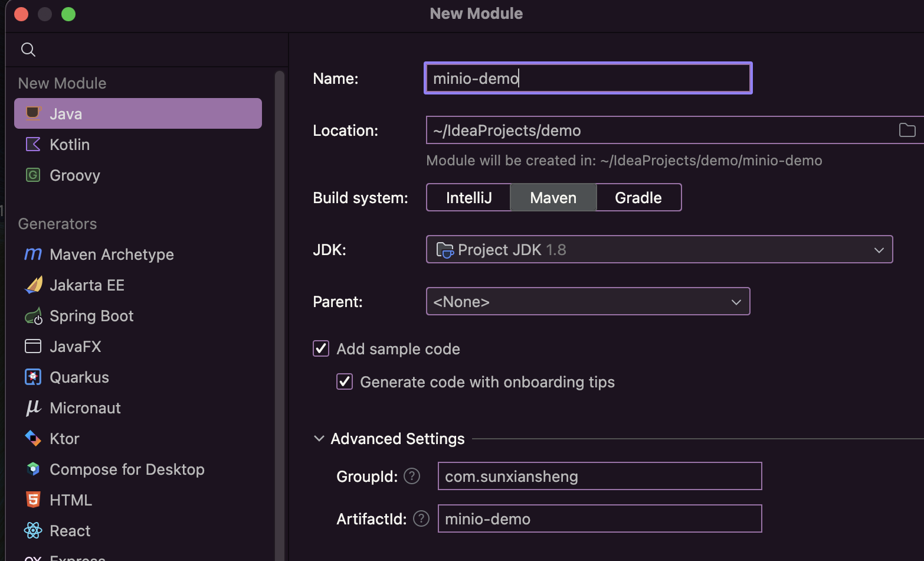This screenshot has width=924, height=561.
Task: Select the Jakarta EE generator
Action: point(138,285)
